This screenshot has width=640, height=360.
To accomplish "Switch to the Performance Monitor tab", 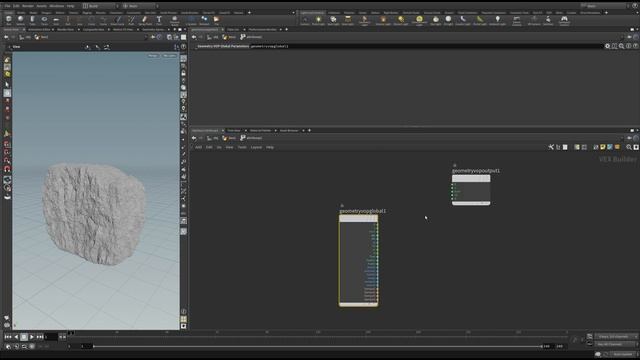I will click(x=262, y=29).
